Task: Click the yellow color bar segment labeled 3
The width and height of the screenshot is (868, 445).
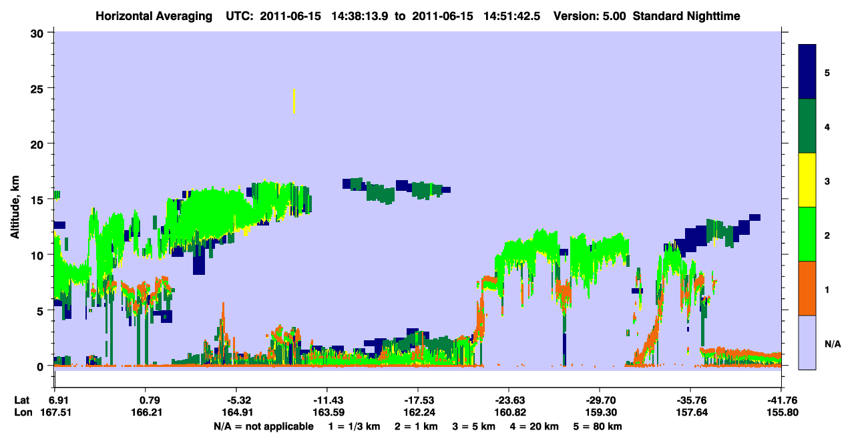Action: 807,180
